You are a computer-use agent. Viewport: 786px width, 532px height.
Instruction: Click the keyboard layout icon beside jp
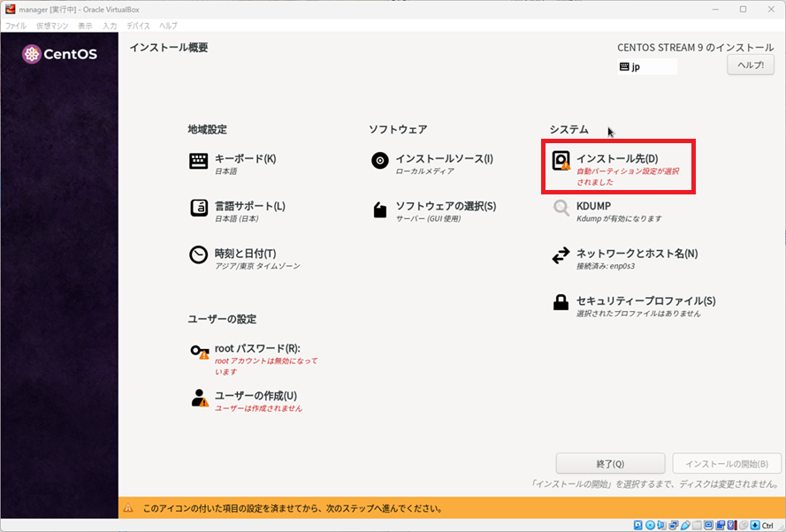[x=624, y=66]
